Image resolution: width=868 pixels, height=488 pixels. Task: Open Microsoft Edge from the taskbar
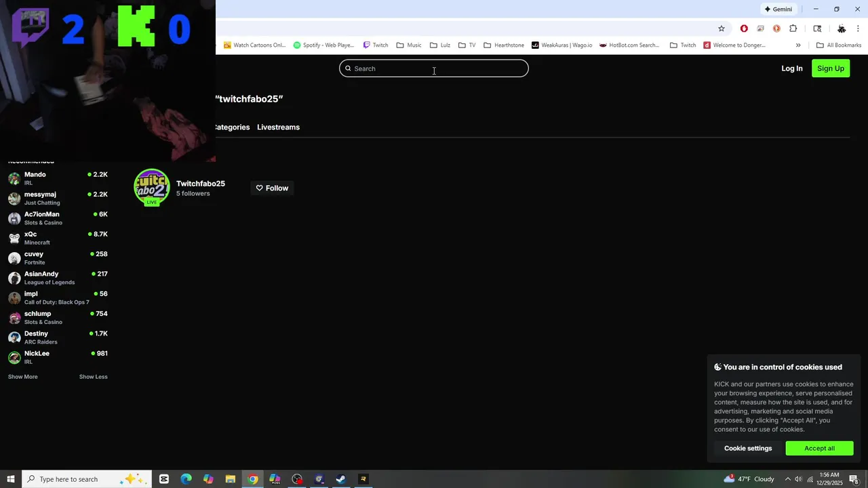(x=186, y=479)
